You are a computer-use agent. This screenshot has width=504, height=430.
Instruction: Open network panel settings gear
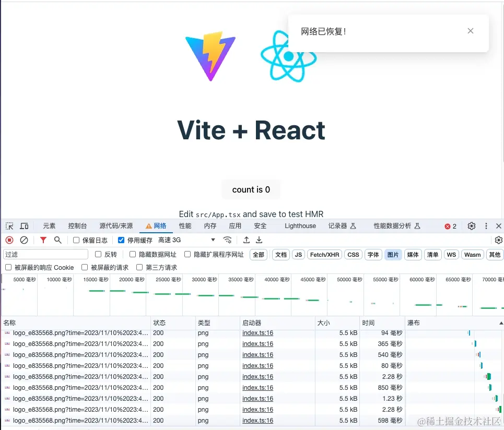tap(499, 240)
